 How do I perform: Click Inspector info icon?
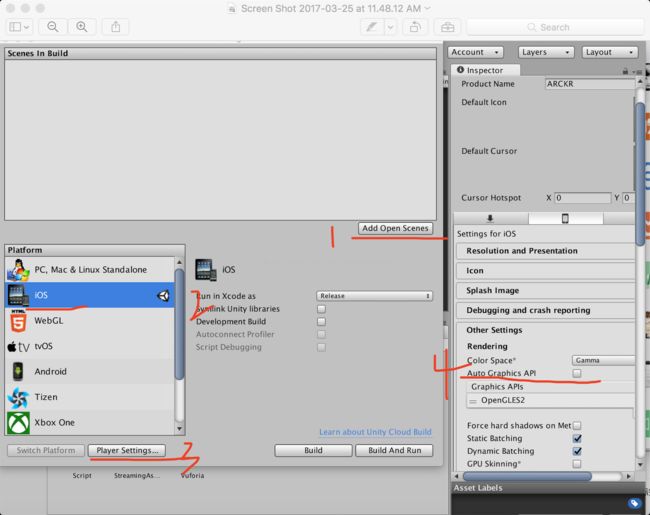pyautogui.click(x=460, y=70)
